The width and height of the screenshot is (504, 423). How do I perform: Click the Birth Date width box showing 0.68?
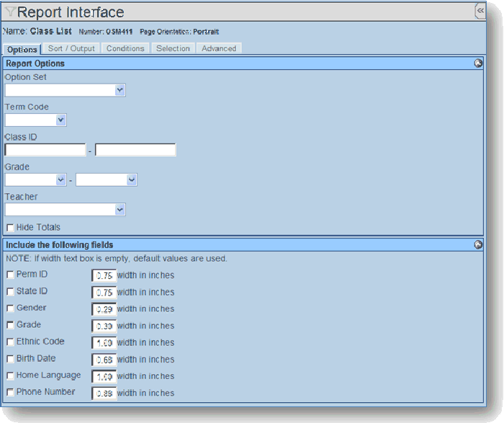[x=104, y=360]
